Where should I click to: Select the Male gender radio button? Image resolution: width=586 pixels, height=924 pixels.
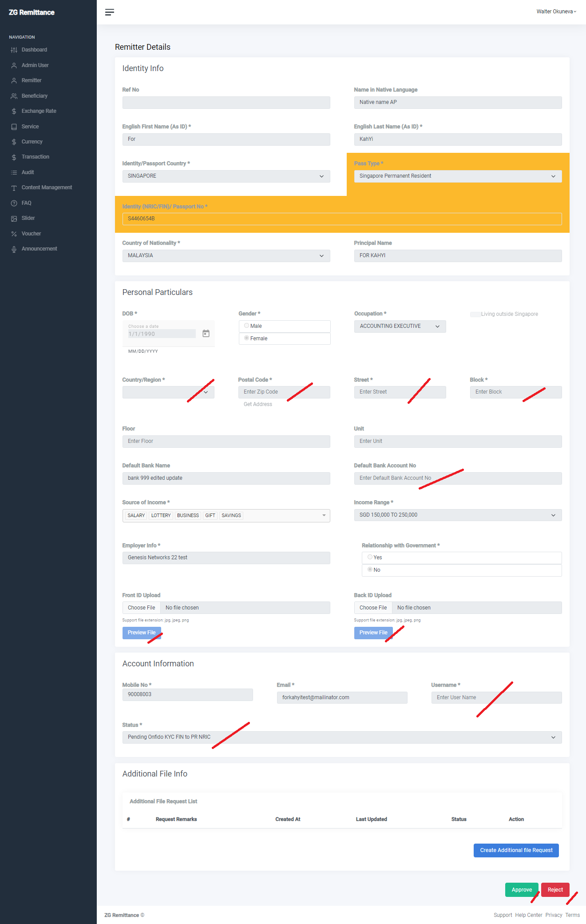pyautogui.click(x=246, y=326)
